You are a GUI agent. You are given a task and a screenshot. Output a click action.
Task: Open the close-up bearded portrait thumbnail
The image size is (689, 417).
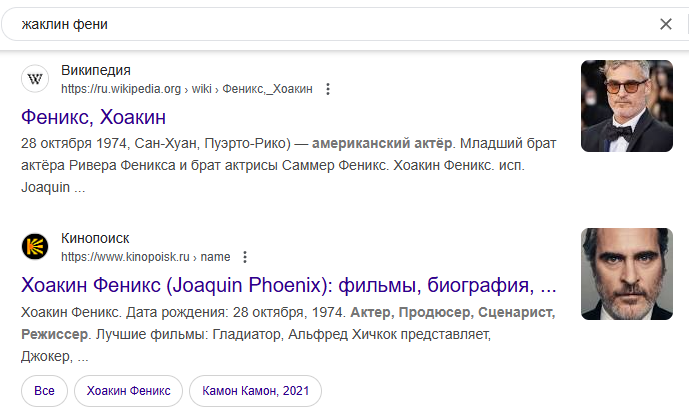(627, 274)
